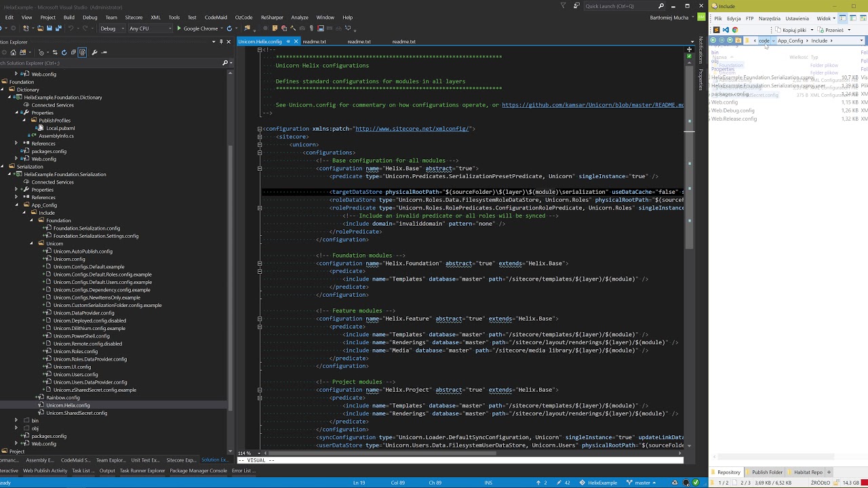Select Web.Release.config in Include window
The image size is (868, 488).
tap(734, 119)
